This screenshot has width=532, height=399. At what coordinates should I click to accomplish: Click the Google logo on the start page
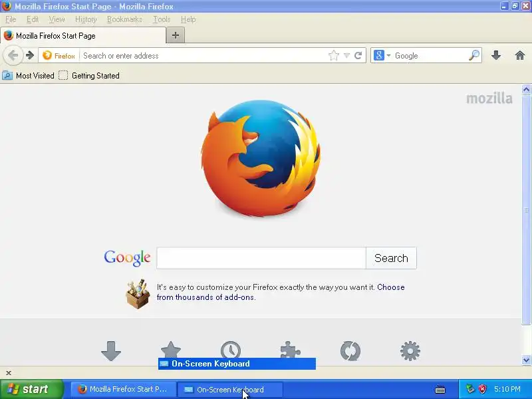click(x=127, y=258)
